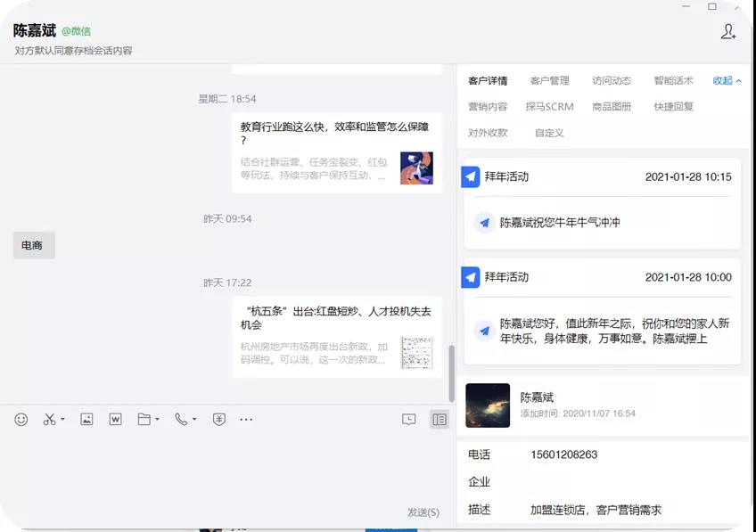Click the scissors screenshot tool

coord(49,419)
